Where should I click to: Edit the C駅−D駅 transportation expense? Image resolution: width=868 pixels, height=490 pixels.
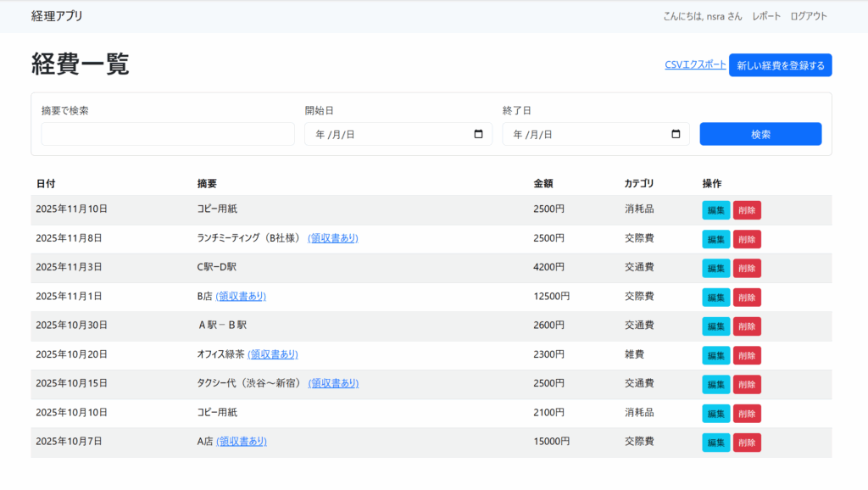pyautogui.click(x=715, y=268)
